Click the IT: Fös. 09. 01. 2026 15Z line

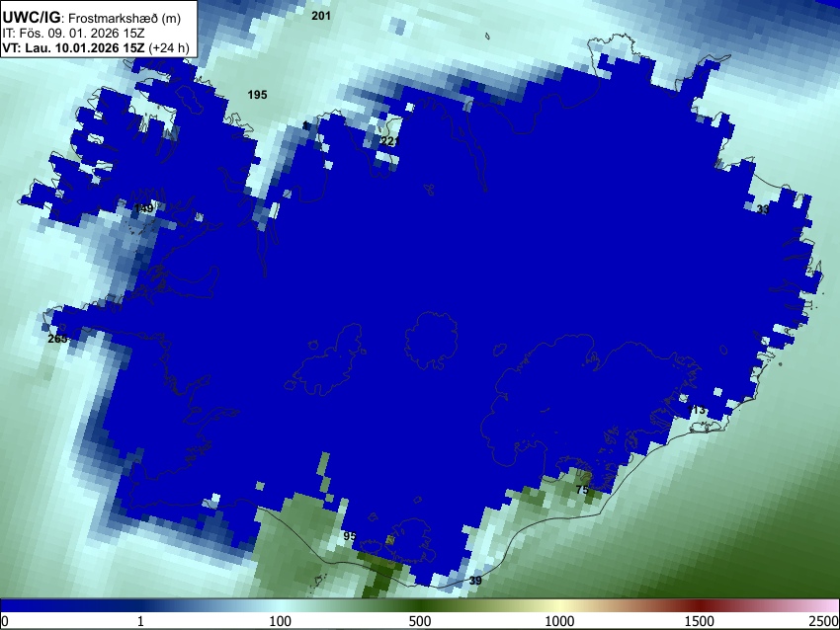pyautogui.click(x=73, y=34)
